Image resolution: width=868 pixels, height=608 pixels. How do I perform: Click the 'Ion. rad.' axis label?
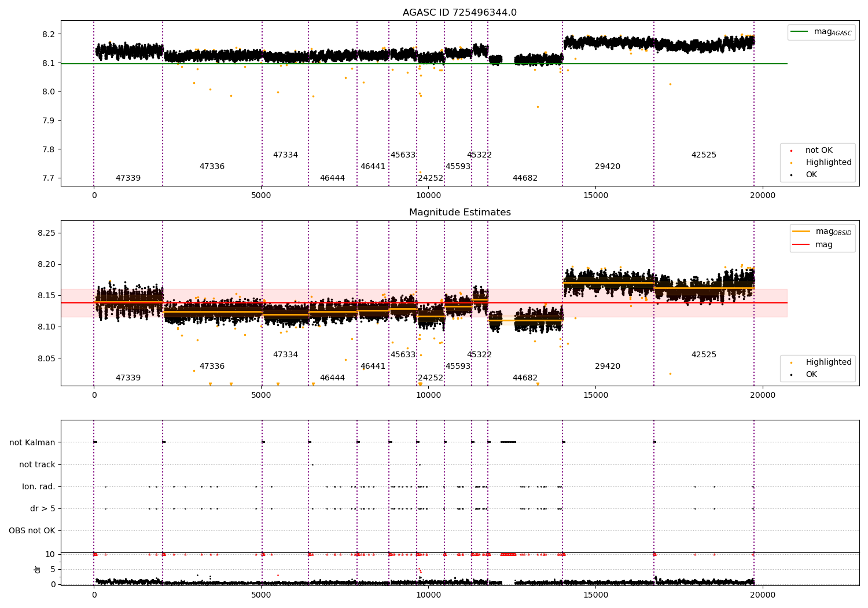(x=39, y=486)
